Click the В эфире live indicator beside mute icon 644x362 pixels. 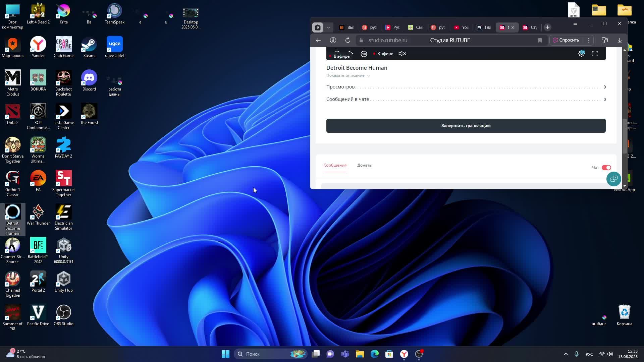coord(383,54)
